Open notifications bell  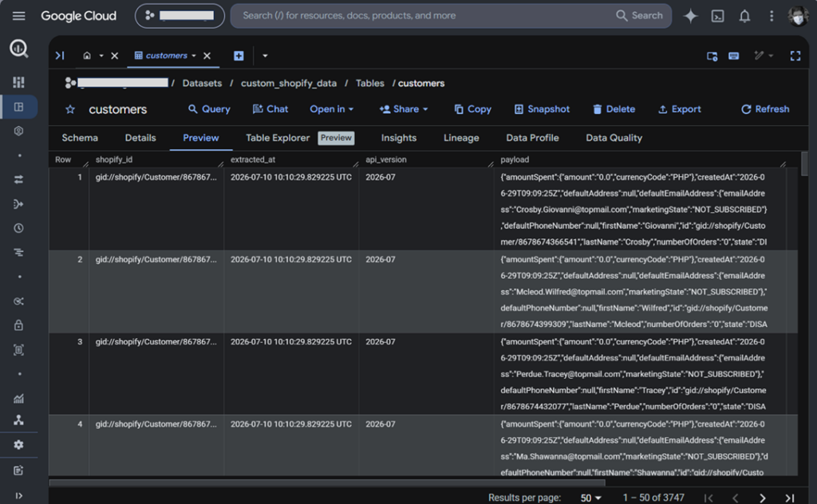point(744,16)
